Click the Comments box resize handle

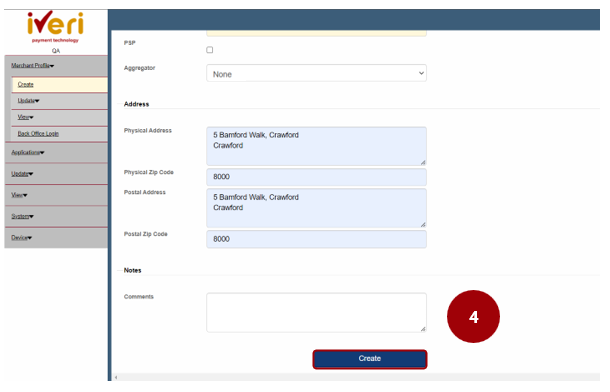423,329
